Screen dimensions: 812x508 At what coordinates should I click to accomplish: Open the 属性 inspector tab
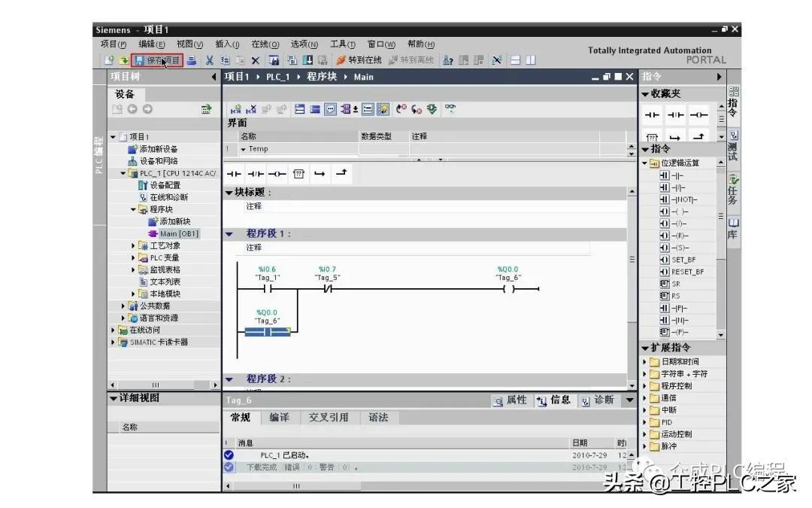pos(510,400)
